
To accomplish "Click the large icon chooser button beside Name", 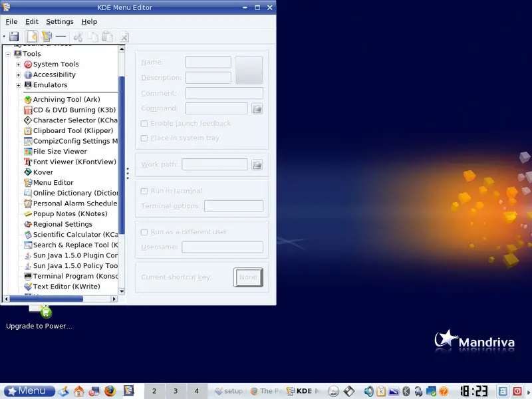I will click(249, 70).
